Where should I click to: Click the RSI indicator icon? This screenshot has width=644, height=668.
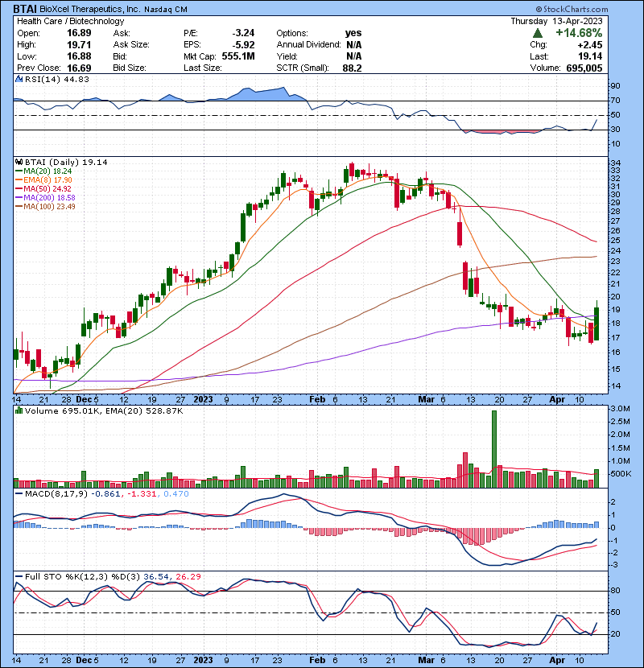[19, 79]
